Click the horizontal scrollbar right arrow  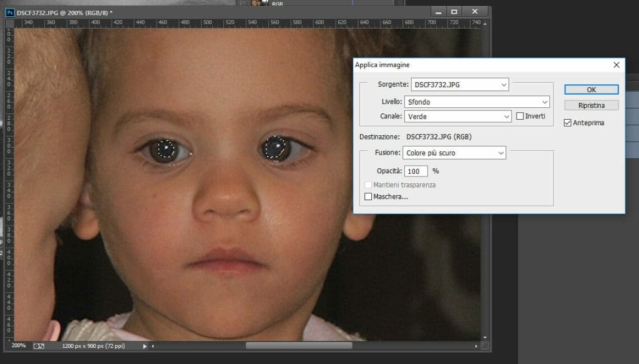477,345
